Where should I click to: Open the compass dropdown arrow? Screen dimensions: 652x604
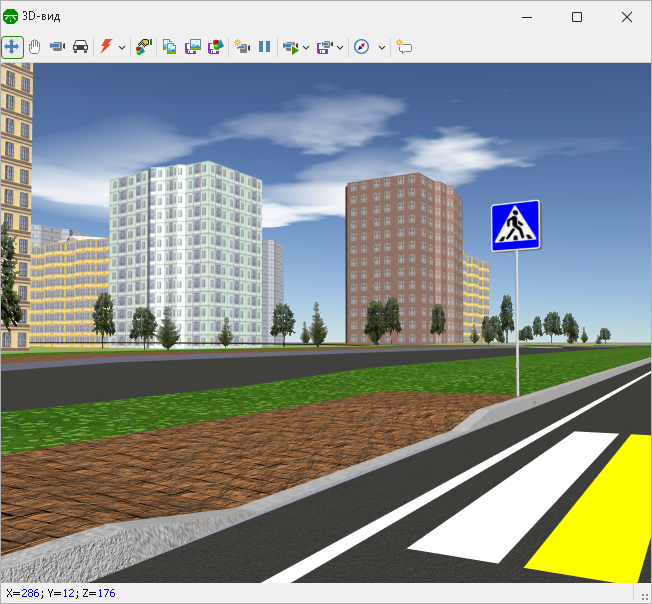click(x=382, y=47)
